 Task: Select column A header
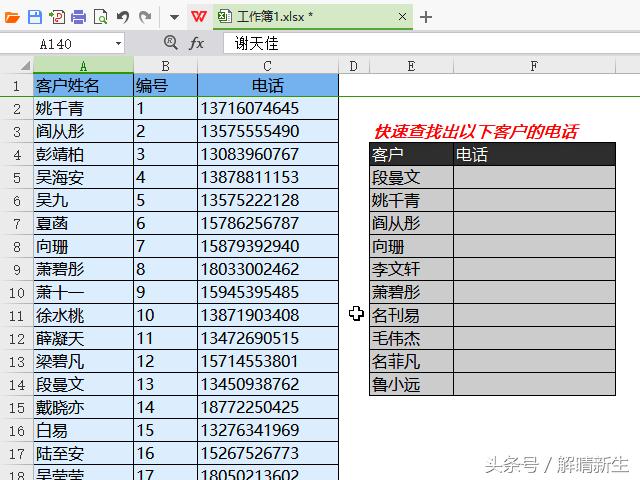[x=83, y=66]
